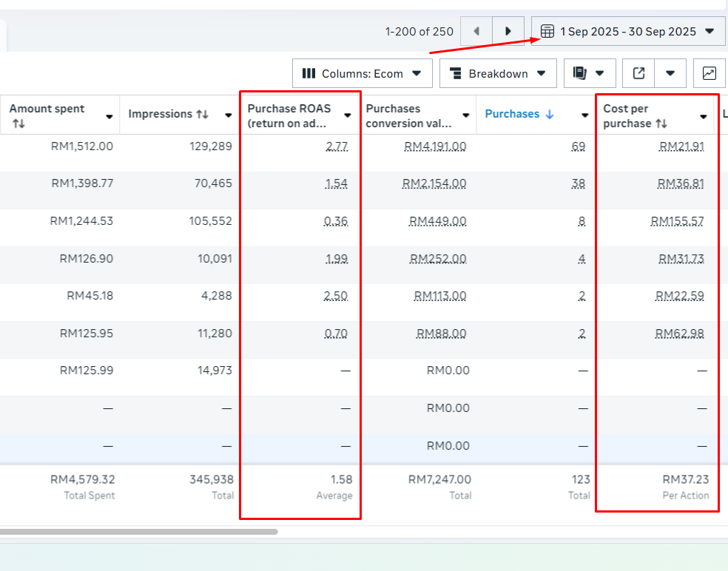Viewport: 728px width, 571px height.
Task: Open the Reports dropdown with the pages icon
Action: 590,73
